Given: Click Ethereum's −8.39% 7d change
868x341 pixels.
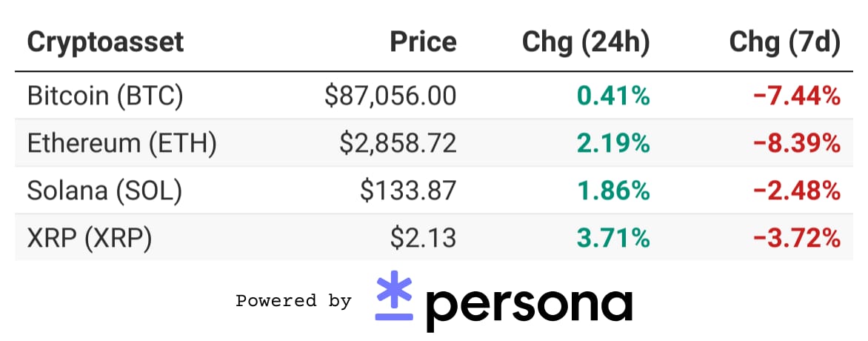Looking at the screenshot, I should click(x=797, y=144).
